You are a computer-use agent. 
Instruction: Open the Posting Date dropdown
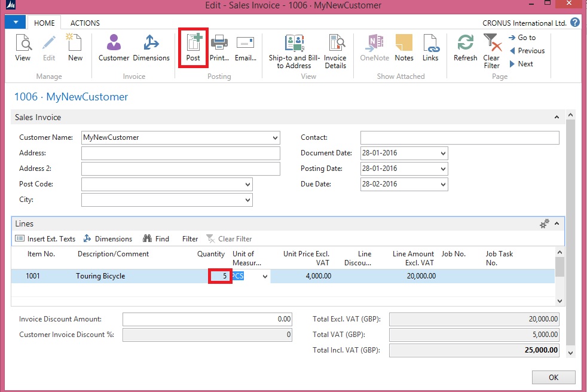click(x=443, y=169)
